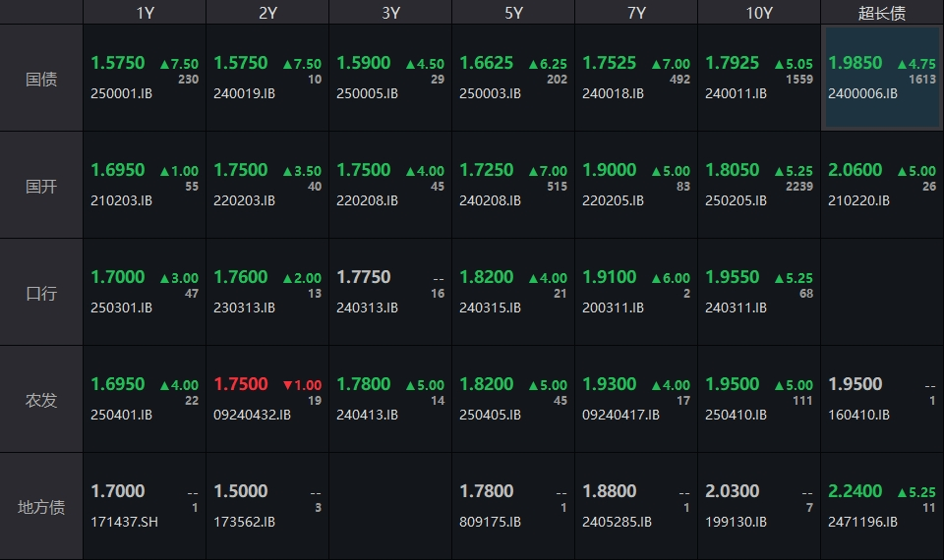944x560 pixels.
Task: Open bond 09240432.IB with red down arrow
Action: click(267, 400)
